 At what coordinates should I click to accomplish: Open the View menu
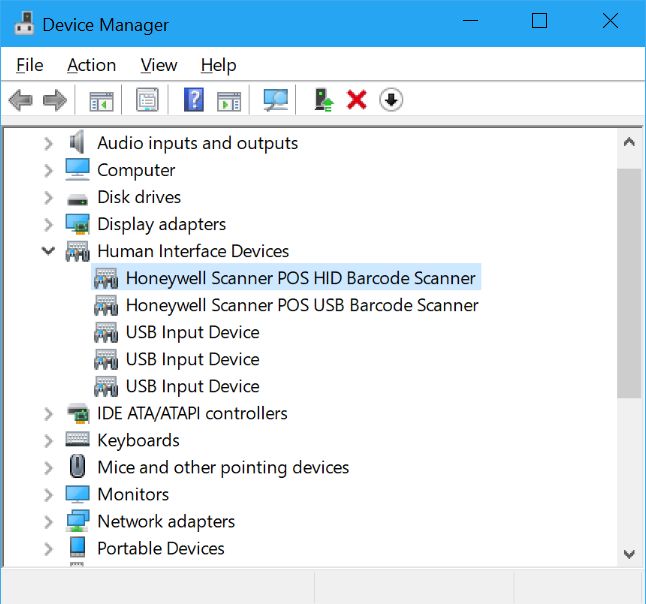(159, 65)
